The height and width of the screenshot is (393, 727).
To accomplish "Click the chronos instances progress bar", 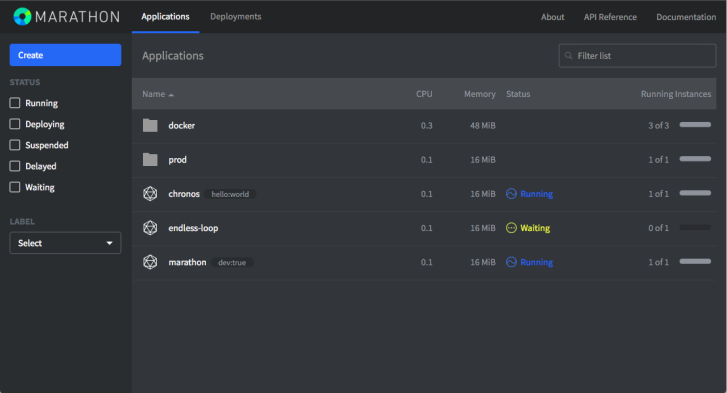I will coord(695,193).
